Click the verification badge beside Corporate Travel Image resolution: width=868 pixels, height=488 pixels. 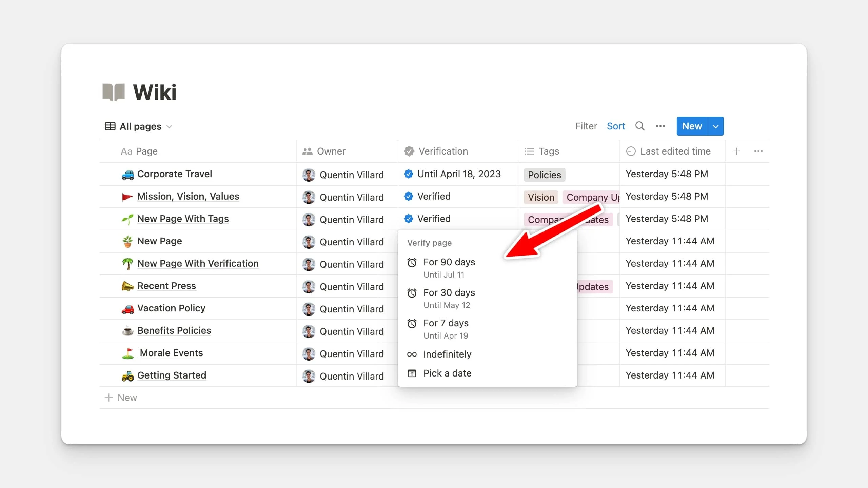pyautogui.click(x=409, y=174)
